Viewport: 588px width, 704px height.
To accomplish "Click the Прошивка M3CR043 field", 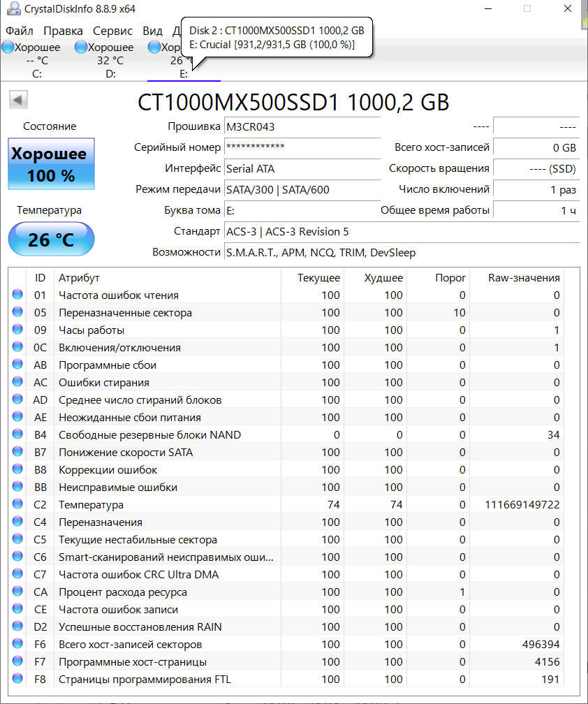I will pos(302,127).
